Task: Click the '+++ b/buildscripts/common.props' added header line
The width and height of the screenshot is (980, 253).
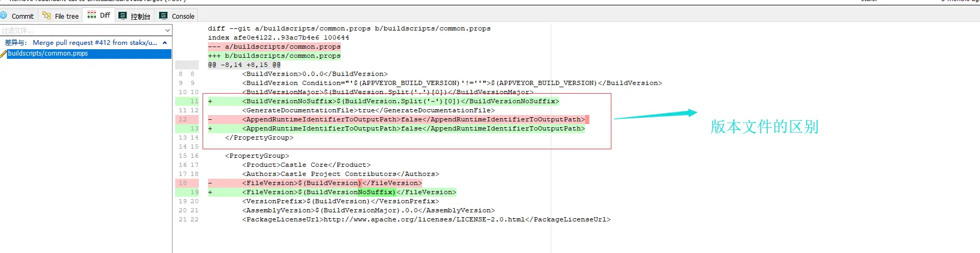Action: [274, 56]
